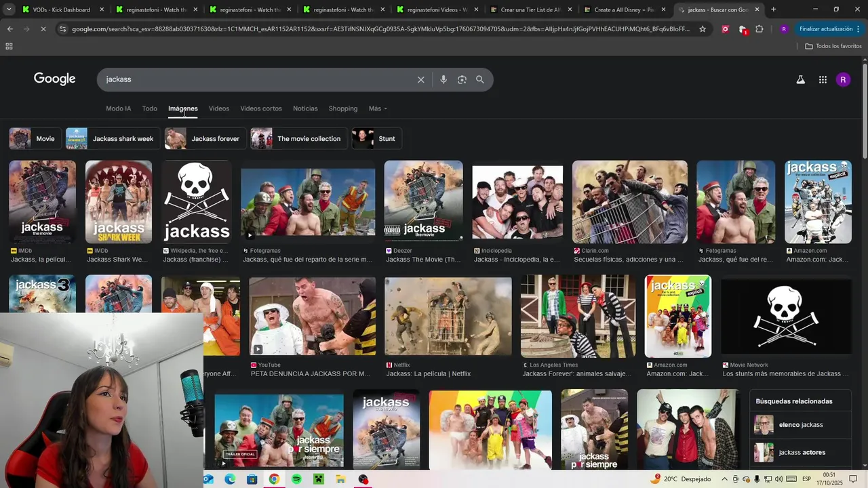Open Microsoft Edge from the taskbar
This screenshot has height=488, width=868.
[x=230, y=479]
